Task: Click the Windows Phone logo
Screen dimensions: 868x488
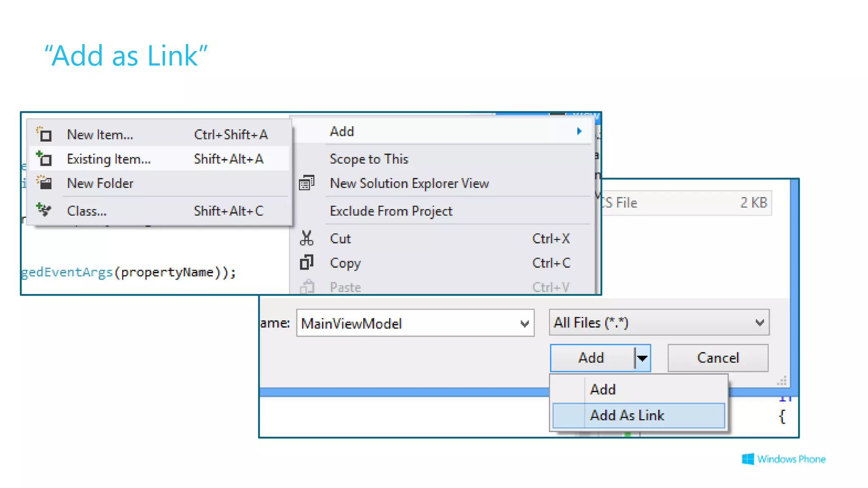Action: (748, 459)
